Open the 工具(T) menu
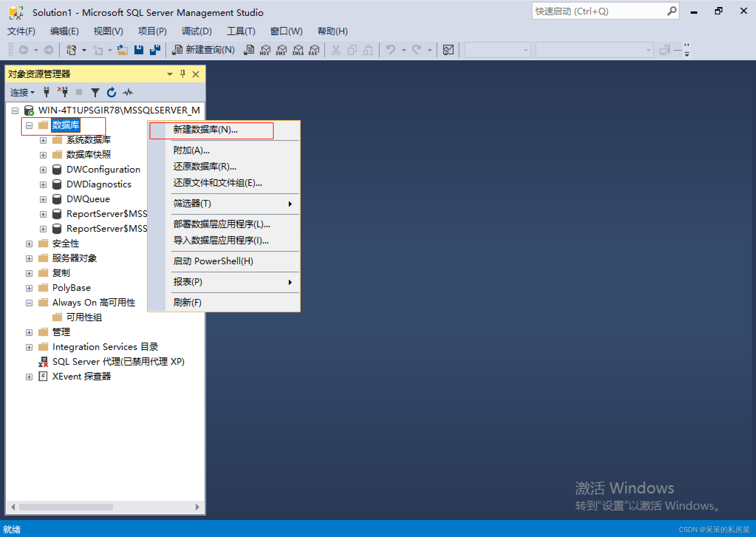The width and height of the screenshot is (756, 537). 241,31
